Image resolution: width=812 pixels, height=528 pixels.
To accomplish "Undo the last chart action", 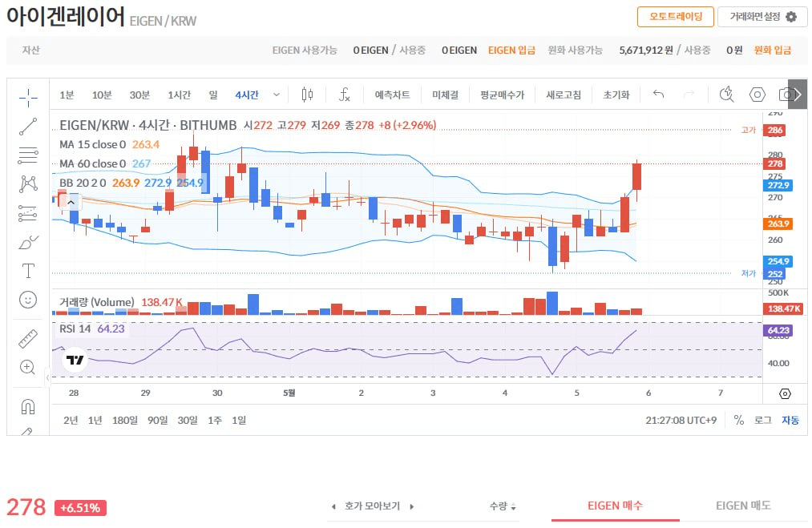I will pos(658,95).
